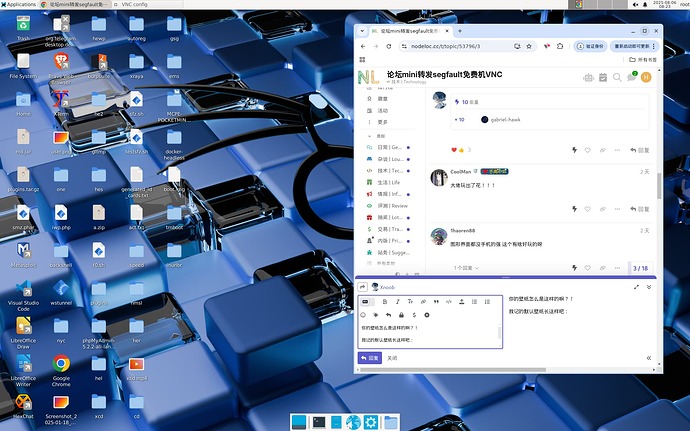The image size is (690, 431).
Task: Open Chrome apps grid shortcut
Action: coord(363,59)
